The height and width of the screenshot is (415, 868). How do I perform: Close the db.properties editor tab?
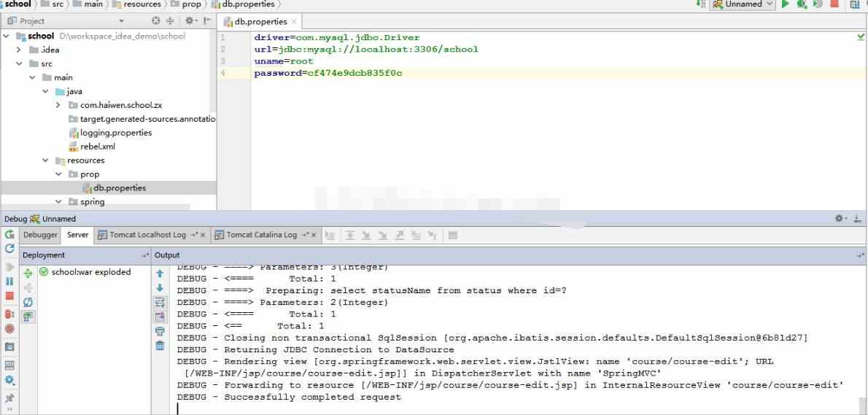295,22
